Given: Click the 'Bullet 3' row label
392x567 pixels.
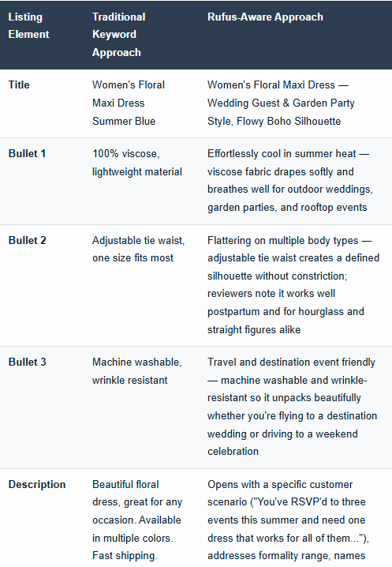Looking at the screenshot, I should click(x=27, y=362).
